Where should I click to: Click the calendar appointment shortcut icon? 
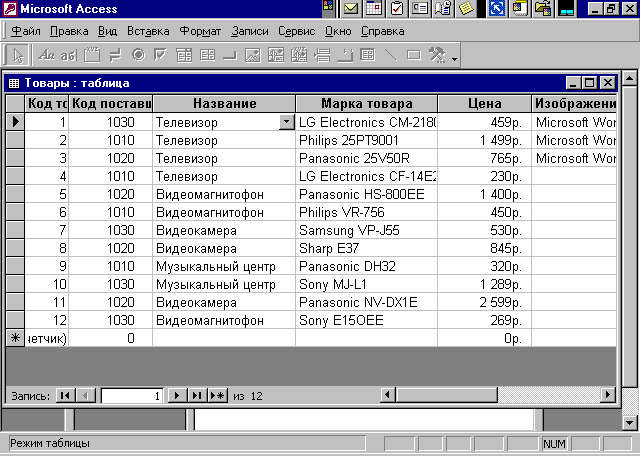point(374,9)
